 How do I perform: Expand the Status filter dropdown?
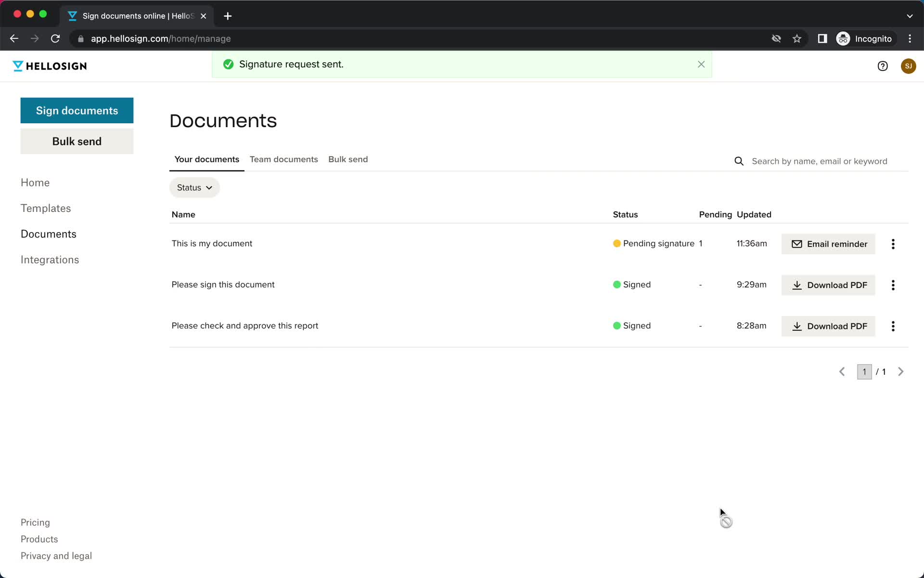coord(194,187)
